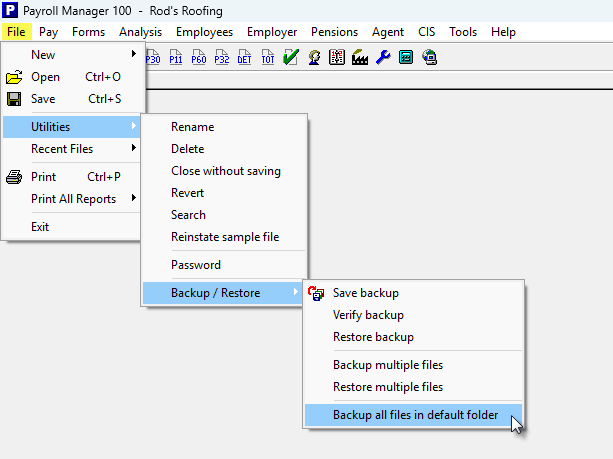
Task: Expand the Utilities submenu arrow
Action: pos(134,126)
